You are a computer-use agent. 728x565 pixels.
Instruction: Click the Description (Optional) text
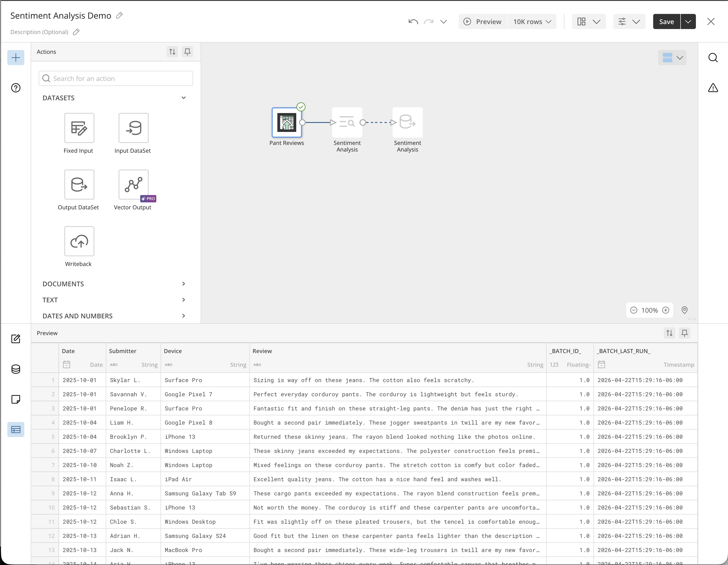pyautogui.click(x=39, y=32)
